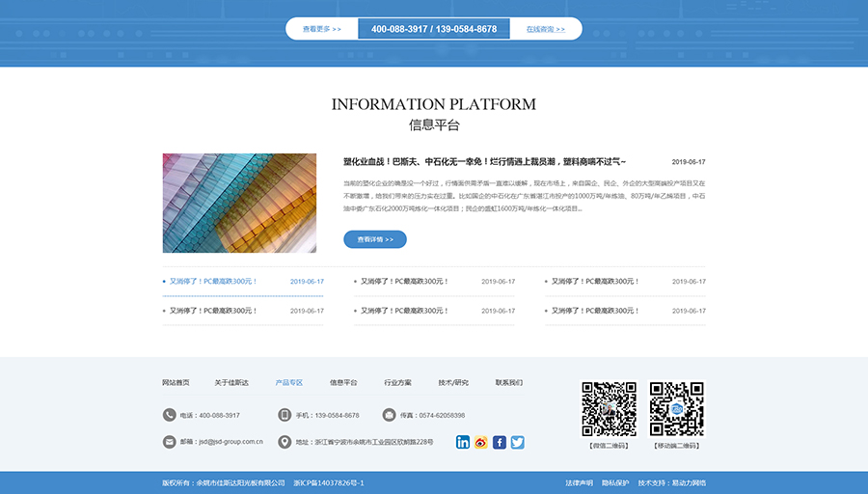Open the Weibo social icon
The height and width of the screenshot is (494, 868).
(481, 442)
